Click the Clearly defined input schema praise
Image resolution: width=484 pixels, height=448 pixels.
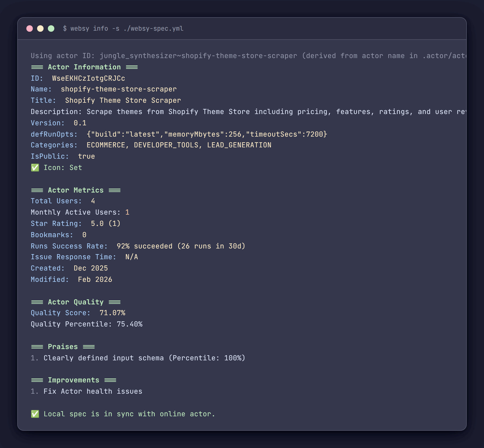click(x=144, y=358)
